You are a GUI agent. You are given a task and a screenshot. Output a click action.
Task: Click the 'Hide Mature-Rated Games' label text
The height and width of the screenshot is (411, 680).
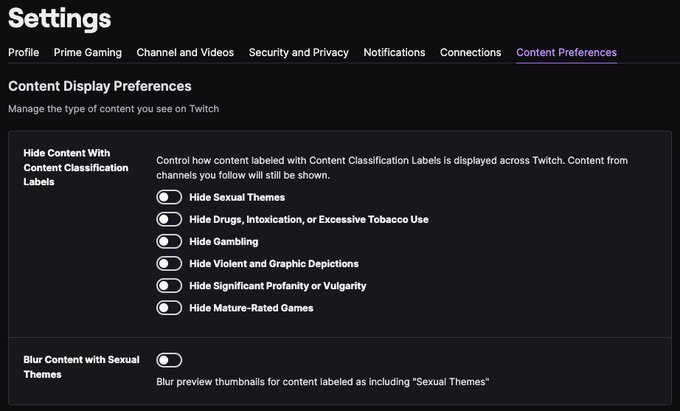coord(251,308)
